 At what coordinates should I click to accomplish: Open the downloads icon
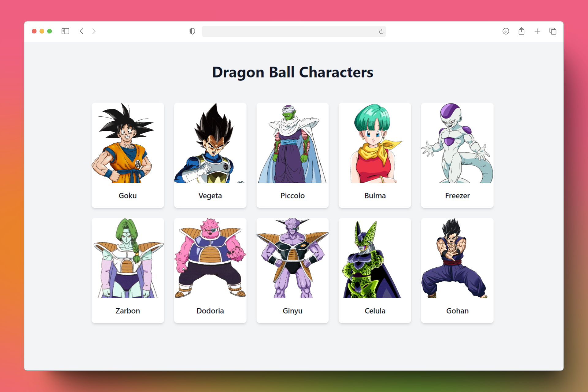coord(506,31)
